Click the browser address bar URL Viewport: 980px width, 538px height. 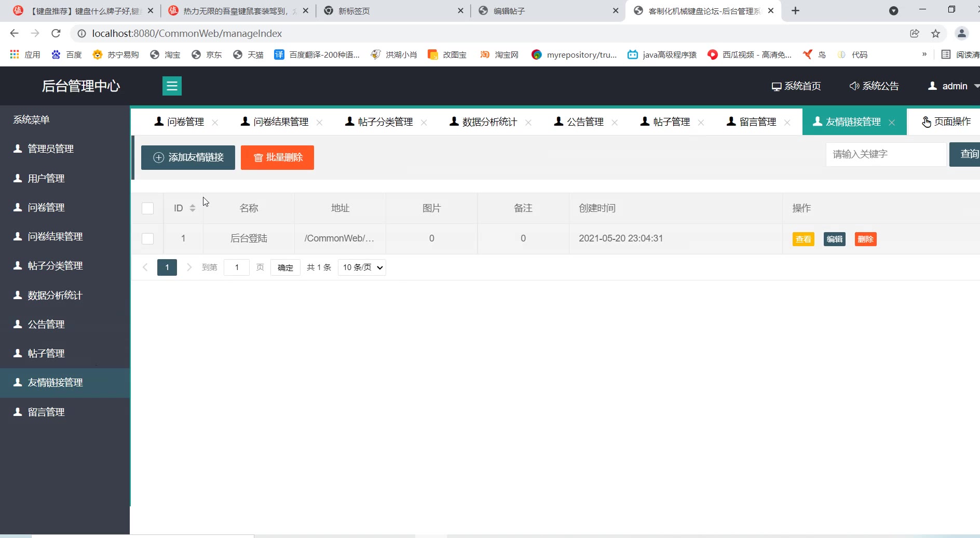(x=187, y=34)
